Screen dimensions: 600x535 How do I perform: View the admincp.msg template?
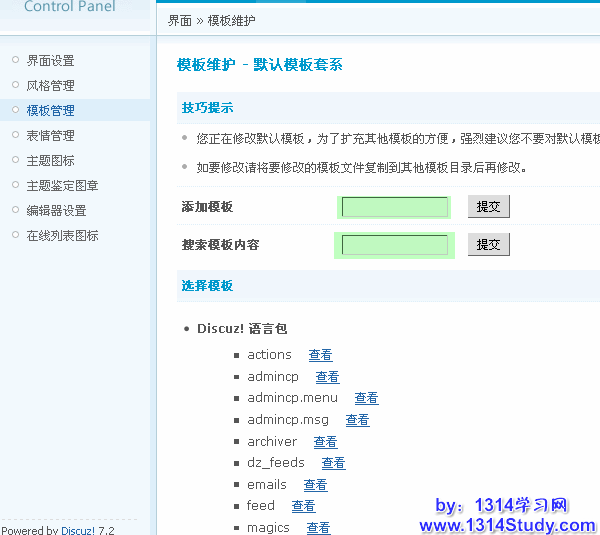pos(357,420)
